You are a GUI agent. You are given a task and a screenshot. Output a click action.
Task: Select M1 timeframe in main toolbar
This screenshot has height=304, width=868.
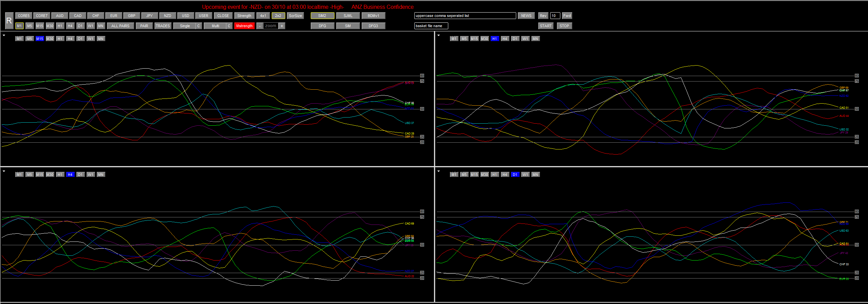click(19, 26)
